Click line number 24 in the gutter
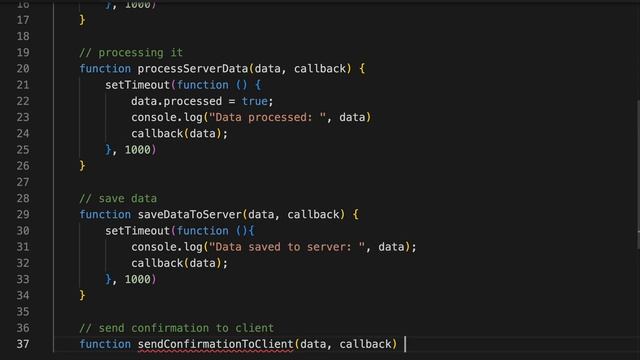Image resolution: width=640 pixels, height=360 pixels. (23, 133)
